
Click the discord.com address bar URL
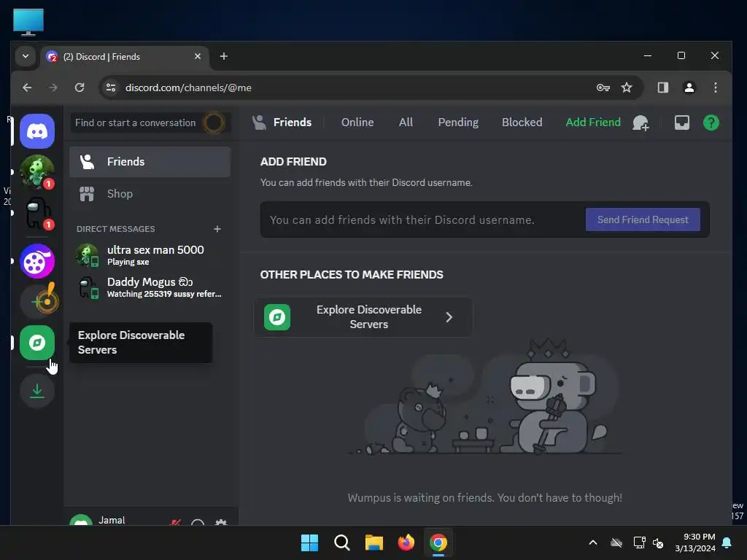pyautogui.click(x=188, y=87)
